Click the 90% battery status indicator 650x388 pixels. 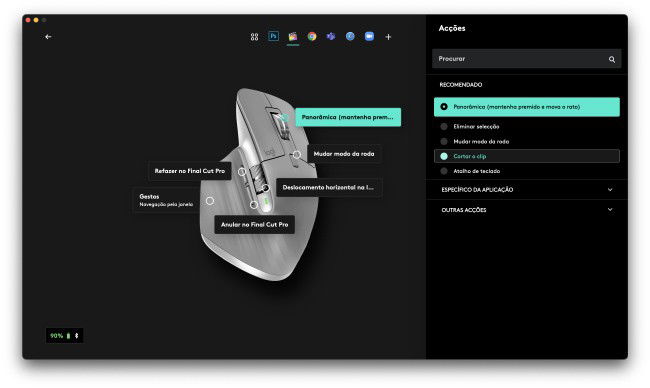[64, 335]
